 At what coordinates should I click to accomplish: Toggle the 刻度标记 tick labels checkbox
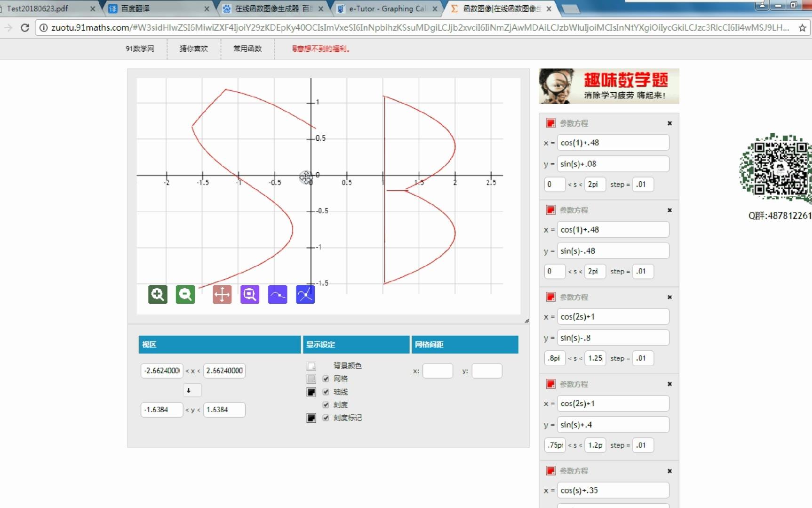(326, 418)
